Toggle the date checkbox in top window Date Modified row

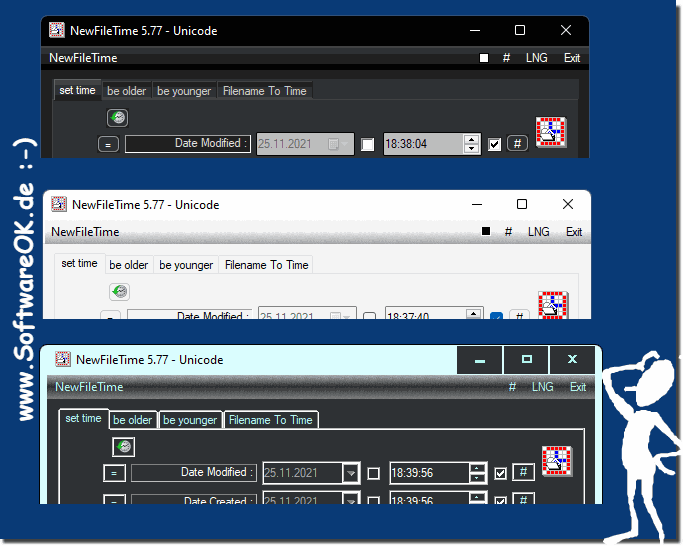coord(368,145)
